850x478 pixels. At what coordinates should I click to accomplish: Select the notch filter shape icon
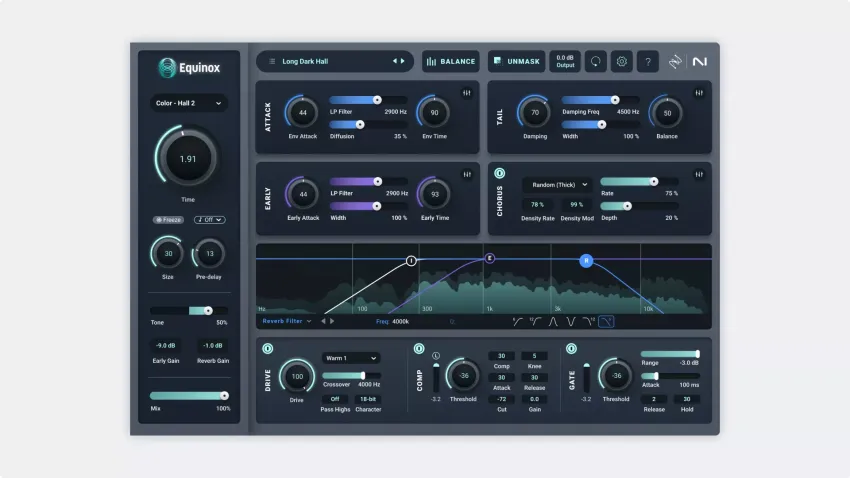pos(570,321)
